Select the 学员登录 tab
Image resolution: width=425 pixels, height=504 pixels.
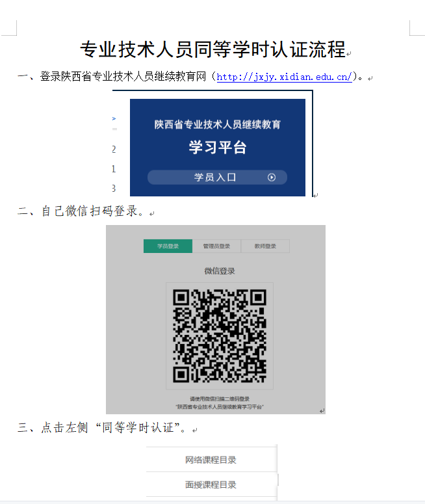(x=168, y=246)
